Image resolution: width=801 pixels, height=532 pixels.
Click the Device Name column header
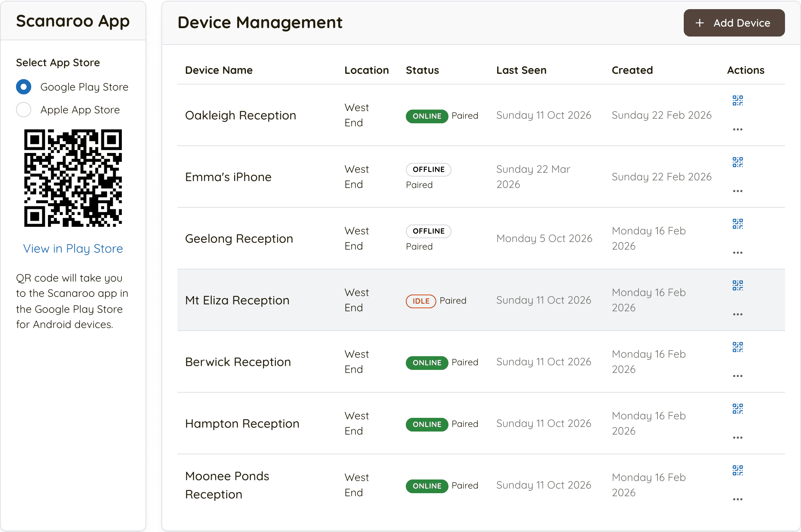(x=219, y=70)
